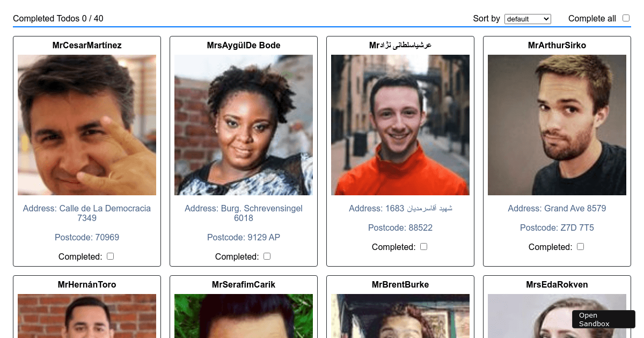Select postcode 9129 AP text
Screen dimensions: 644x338
tap(244, 237)
